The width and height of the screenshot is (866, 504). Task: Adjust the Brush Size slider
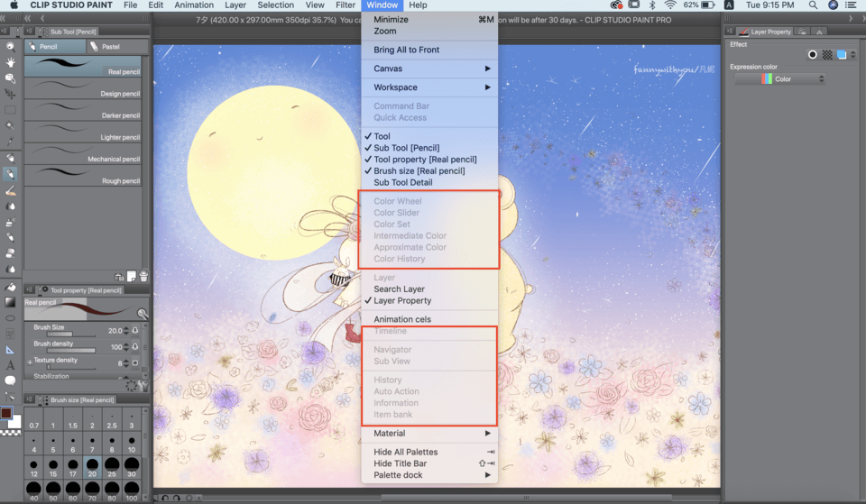[71, 334]
